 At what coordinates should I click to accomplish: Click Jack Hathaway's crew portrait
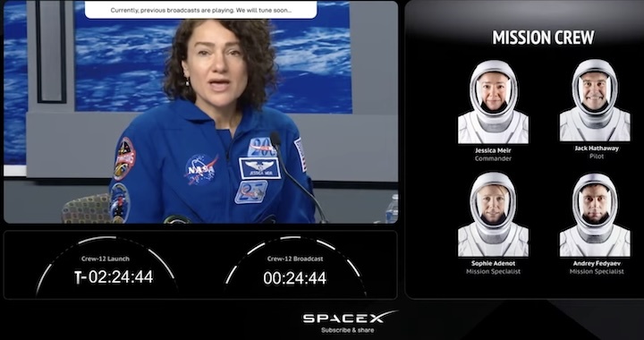tap(595, 100)
